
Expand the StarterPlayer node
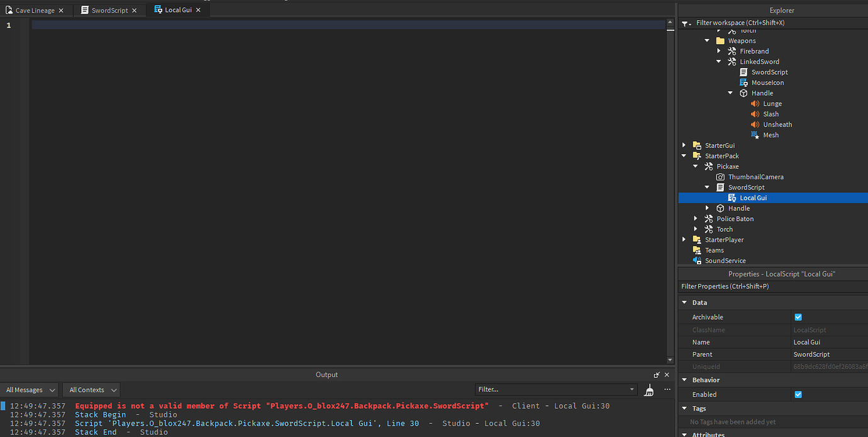pyautogui.click(x=684, y=240)
